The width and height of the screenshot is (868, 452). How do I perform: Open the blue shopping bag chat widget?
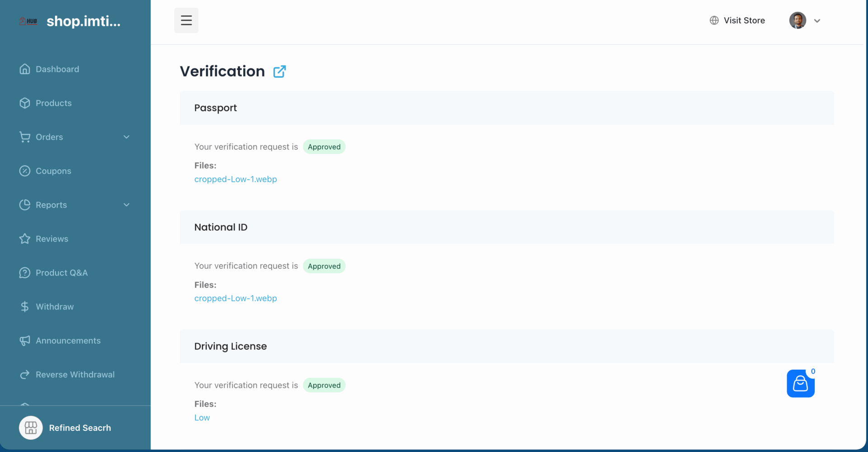coord(801,384)
